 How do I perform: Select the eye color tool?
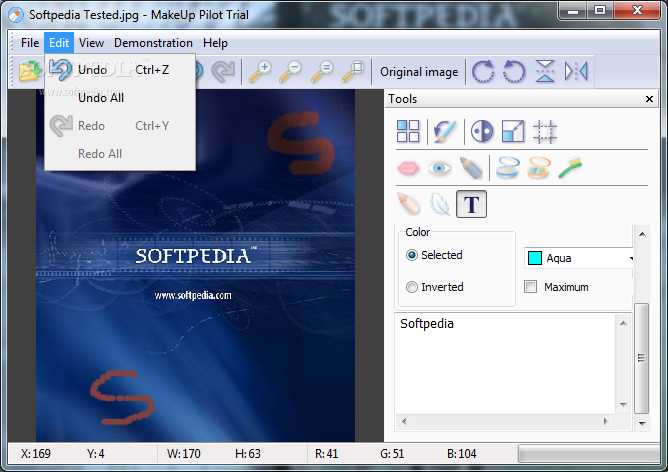click(439, 168)
